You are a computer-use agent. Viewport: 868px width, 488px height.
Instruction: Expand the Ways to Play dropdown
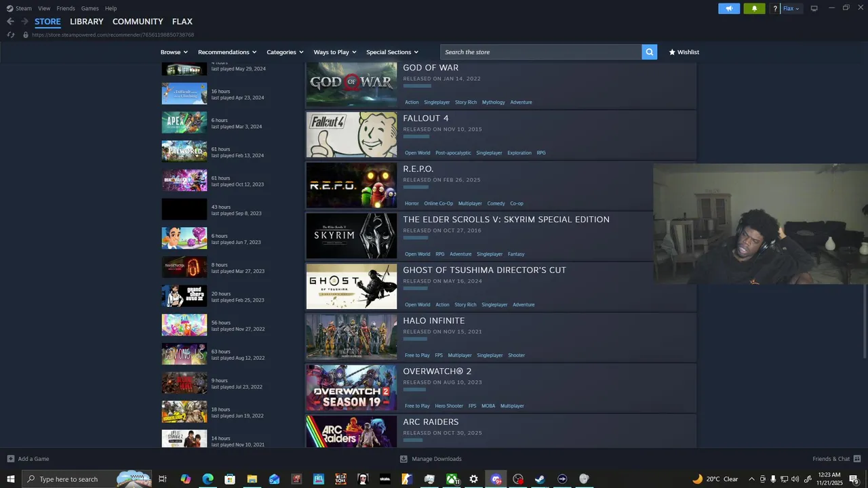pos(335,52)
